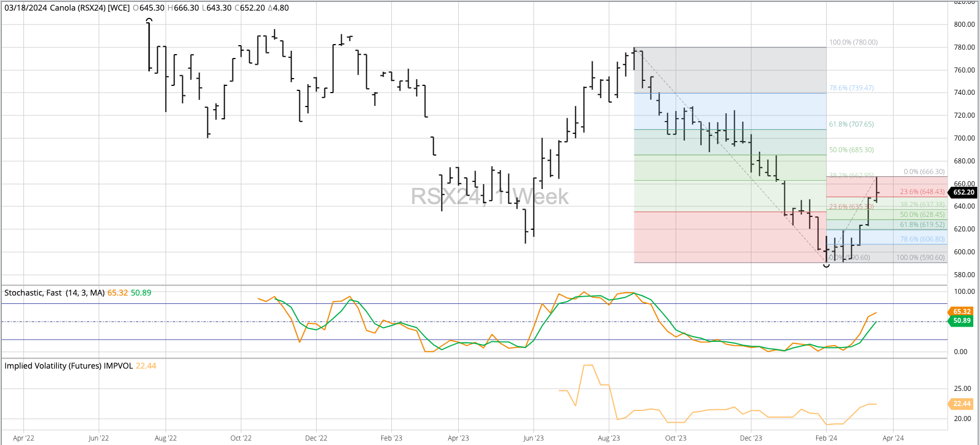980x445 pixels.
Task: Click the 0.0% (666.30) Fibonacci label
Action: 924,172
